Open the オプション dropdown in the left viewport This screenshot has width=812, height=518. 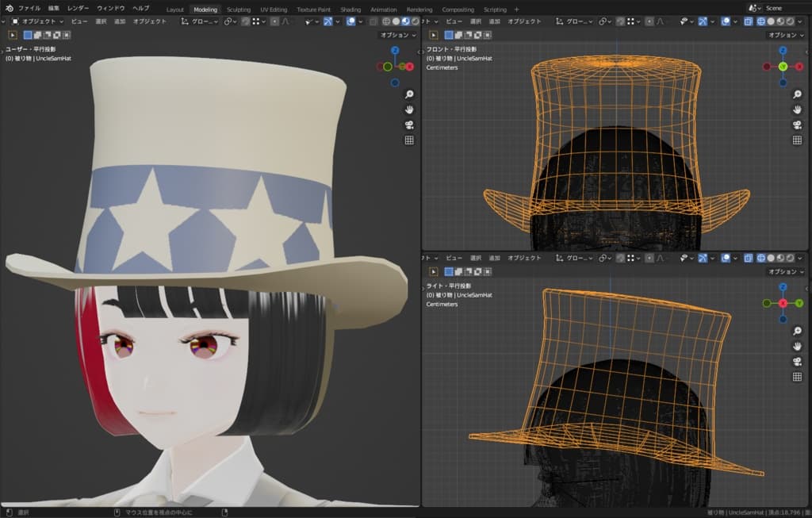click(x=397, y=35)
